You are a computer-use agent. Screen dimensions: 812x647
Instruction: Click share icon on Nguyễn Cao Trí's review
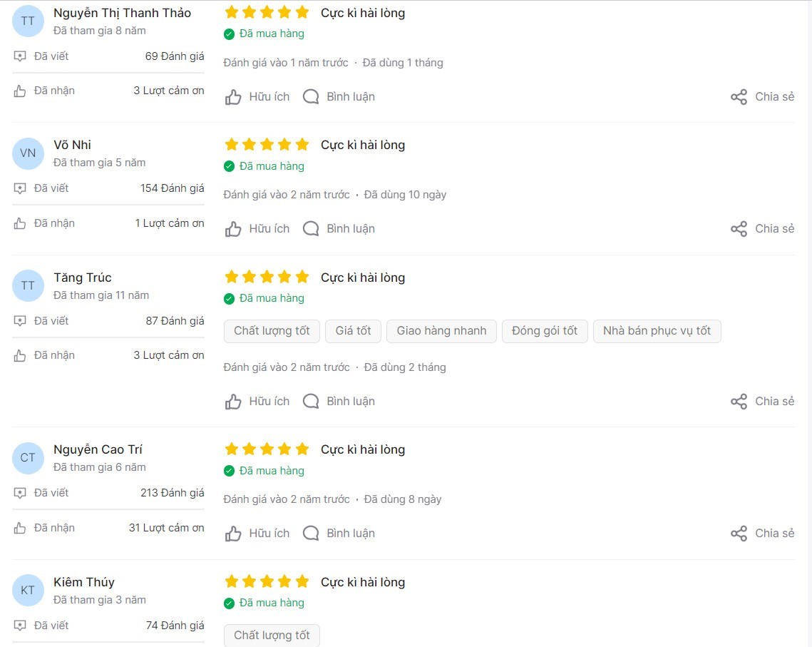(739, 534)
